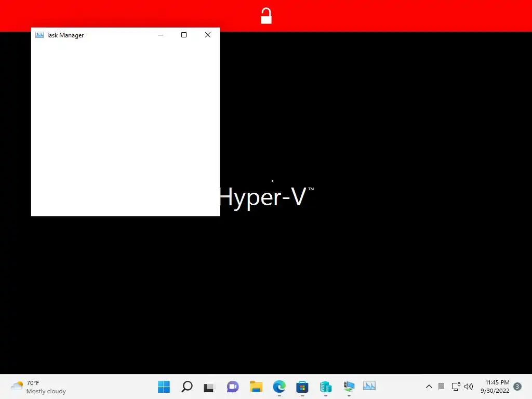Image resolution: width=532 pixels, height=399 pixels.
Task: Minimize the Task Manager window
Action: click(x=161, y=35)
